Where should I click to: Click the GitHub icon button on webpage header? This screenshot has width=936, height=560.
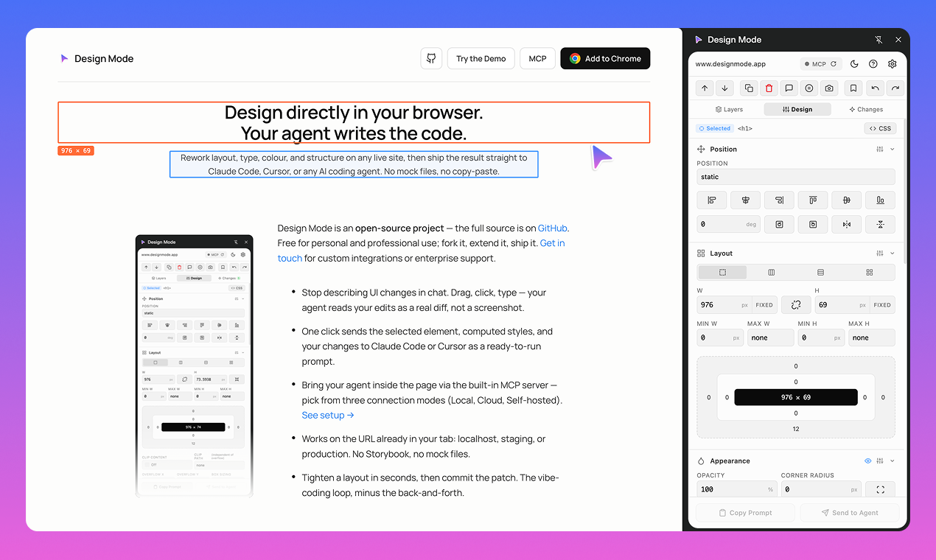pyautogui.click(x=431, y=59)
